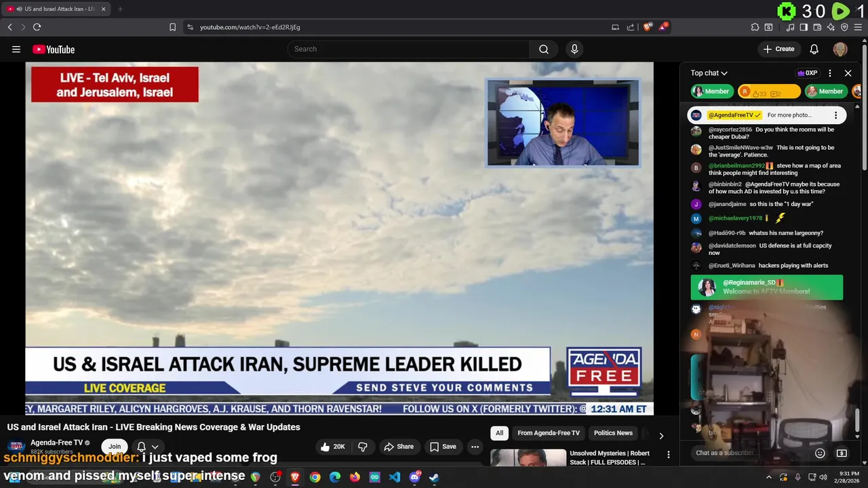Open chat options three-dot menu
This screenshot has width=868, height=488.
point(830,73)
